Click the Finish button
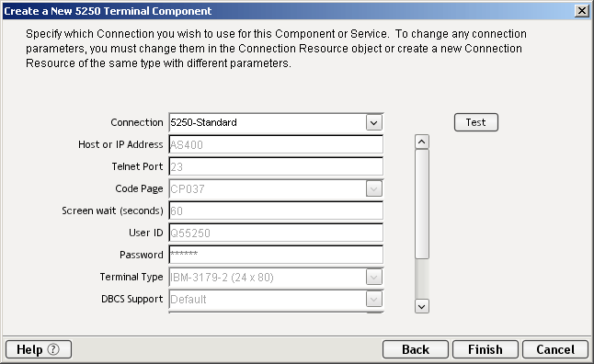The height and width of the screenshot is (364, 594). (485, 349)
